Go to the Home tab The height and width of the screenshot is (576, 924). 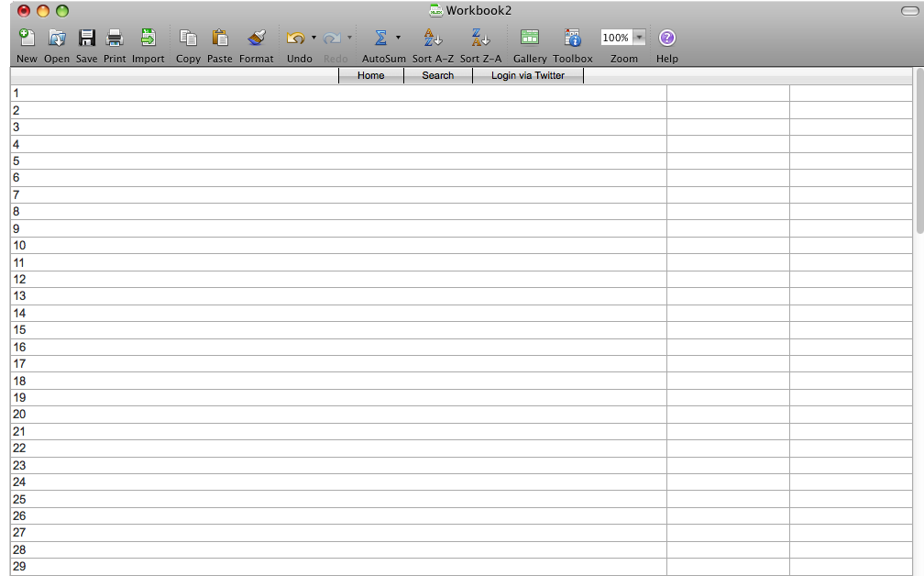pos(371,75)
